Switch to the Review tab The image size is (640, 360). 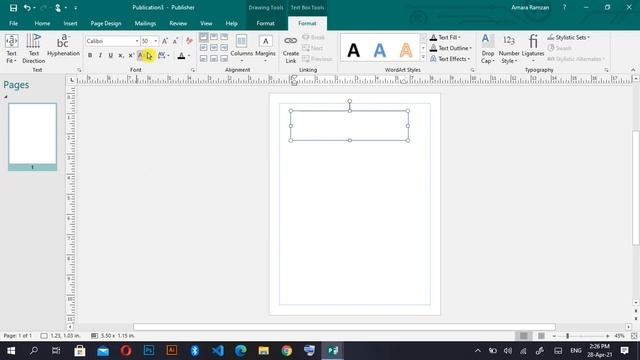tap(178, 23)
